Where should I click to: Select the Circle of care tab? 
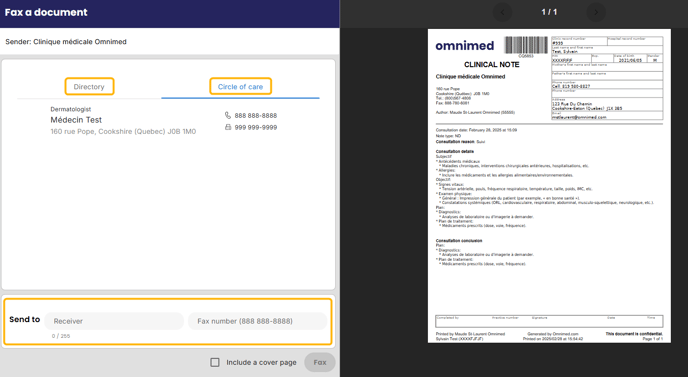coord(240,86)
